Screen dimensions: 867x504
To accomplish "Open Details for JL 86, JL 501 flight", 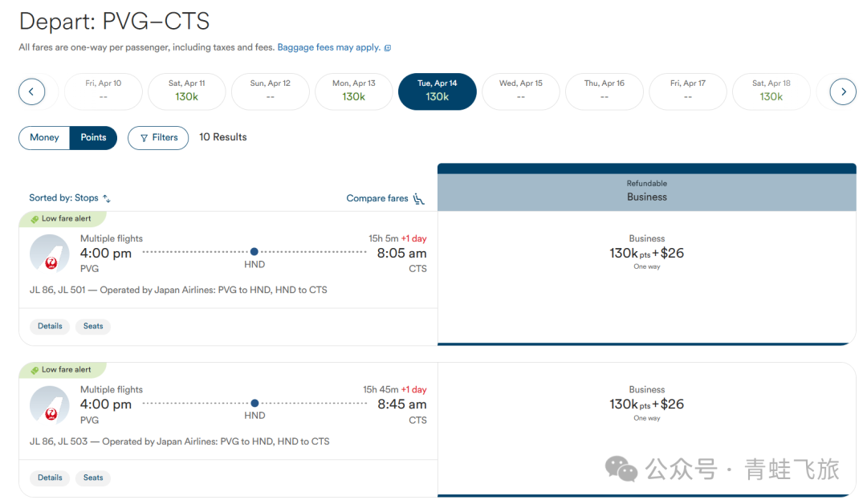I will click(x=50, y=326).
